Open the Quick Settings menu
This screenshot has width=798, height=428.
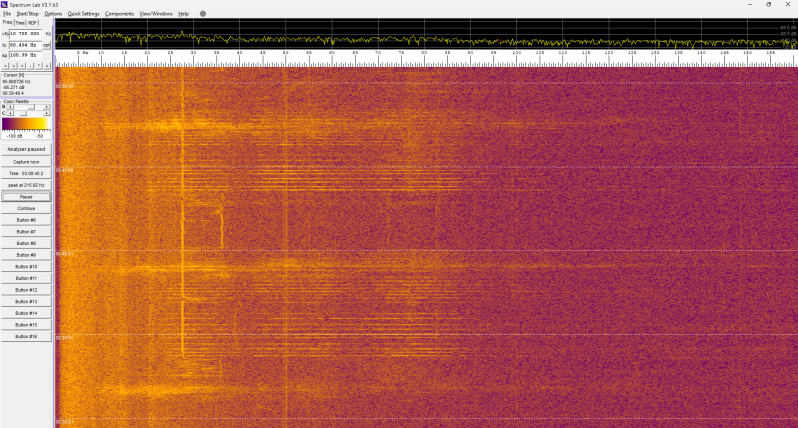83,14
